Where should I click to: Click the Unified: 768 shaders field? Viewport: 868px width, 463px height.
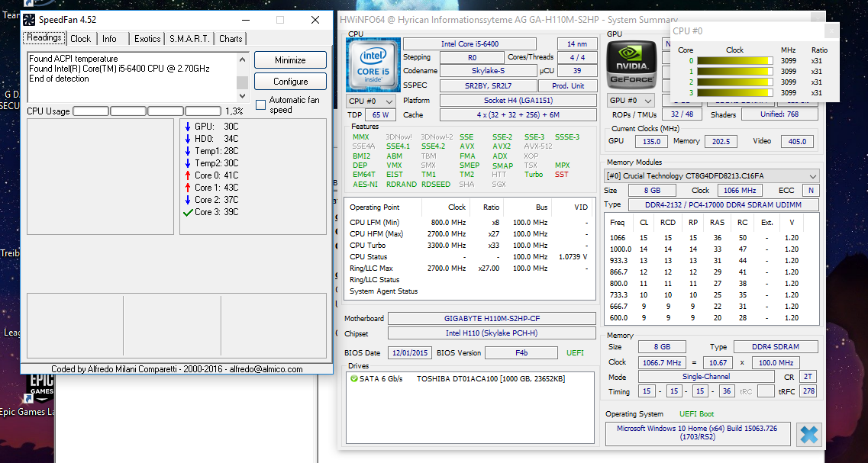pyautogui.click(x=779, y=114)
